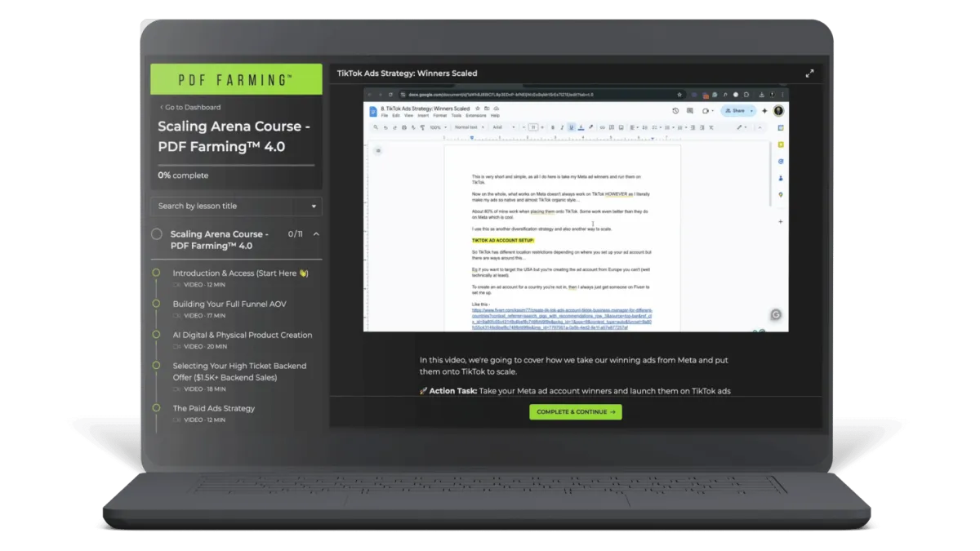Image resolution: width=980 pixels, height=551 pixels.
Task: Toggle the Scaling Arena Course section circle
Action: [156, 234]
